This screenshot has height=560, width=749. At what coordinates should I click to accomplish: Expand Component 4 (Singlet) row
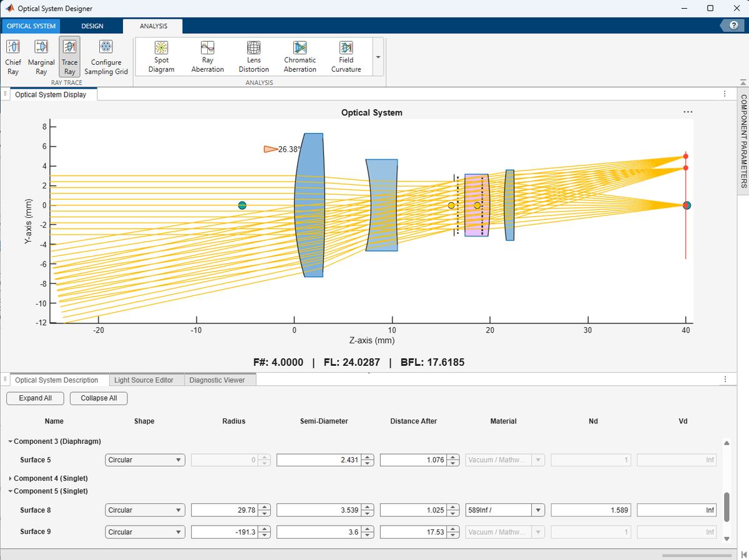[10, 478]
